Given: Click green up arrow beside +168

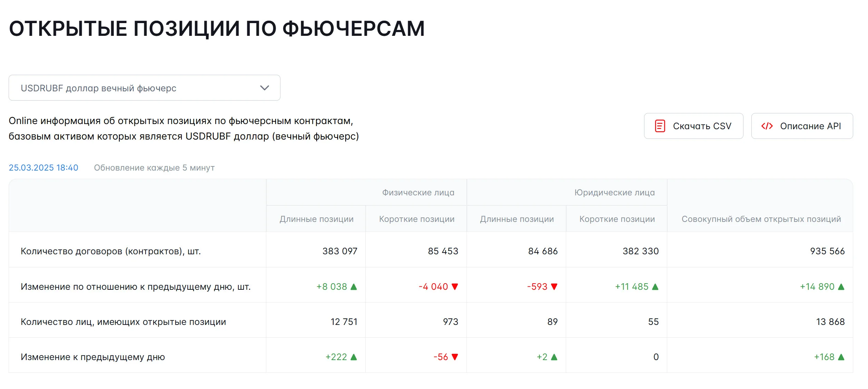Looking at the screenshot, I should click(x=841, y=357).
